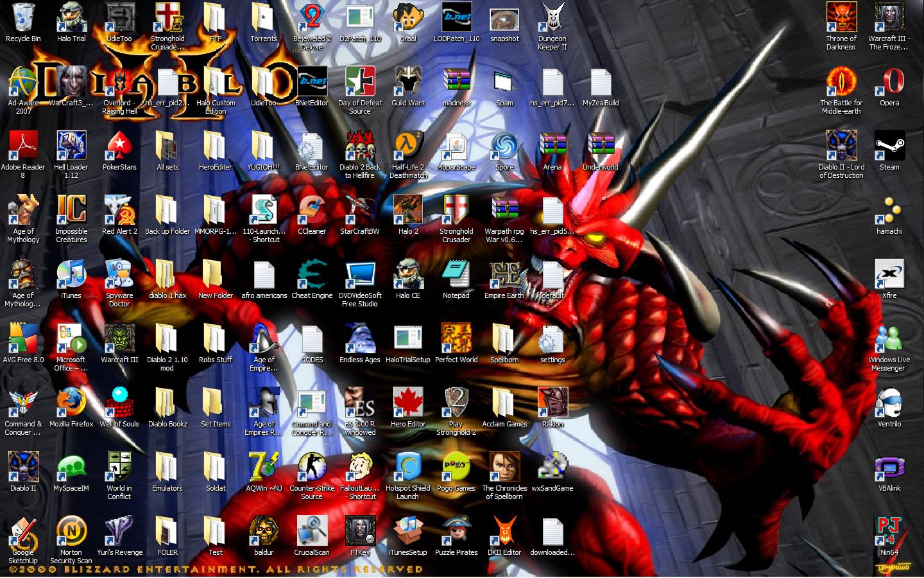Select the Endless Ages icon

coord(360,338)
